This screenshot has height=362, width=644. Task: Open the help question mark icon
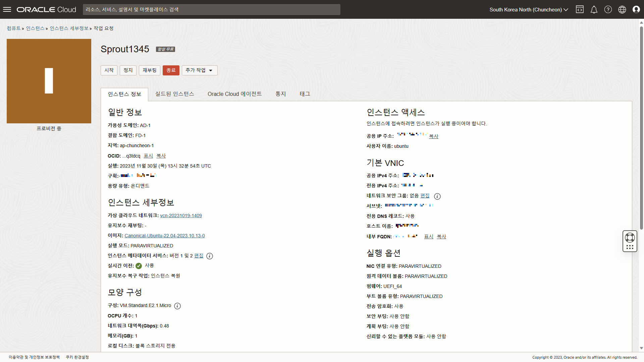tap(608, 9)
